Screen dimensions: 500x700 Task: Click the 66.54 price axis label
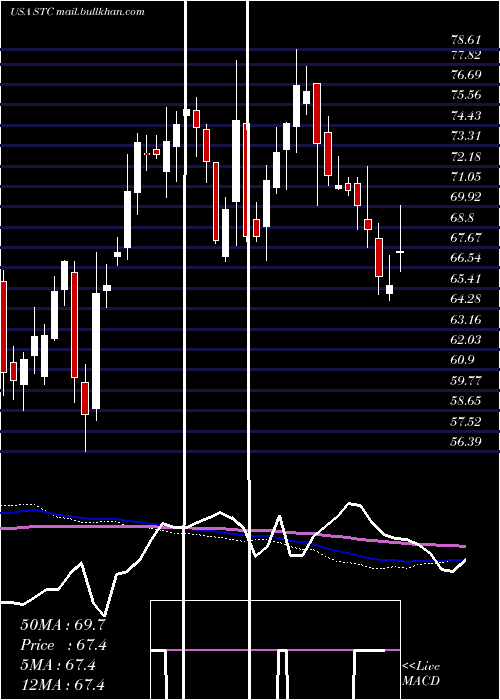click(x=466, y=258)
